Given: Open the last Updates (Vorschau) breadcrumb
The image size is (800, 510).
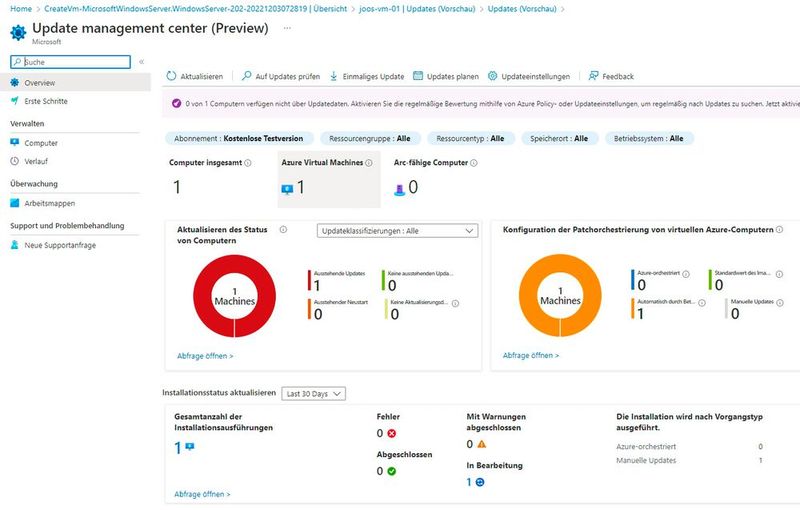Looking at the screenshot, I should (x=522, y=9).
